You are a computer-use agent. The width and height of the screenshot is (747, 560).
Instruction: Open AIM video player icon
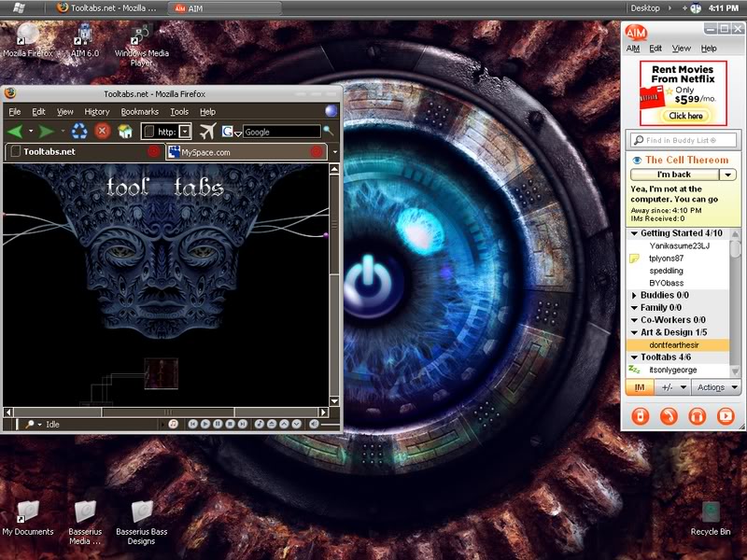[x=726, y=415]
